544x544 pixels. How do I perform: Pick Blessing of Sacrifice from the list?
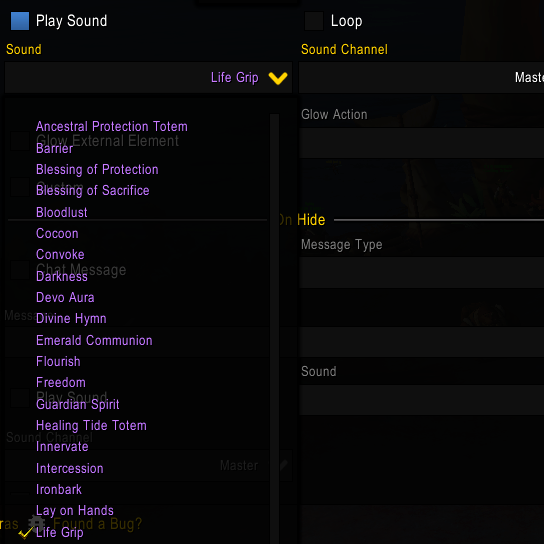[x=93, y=190]
